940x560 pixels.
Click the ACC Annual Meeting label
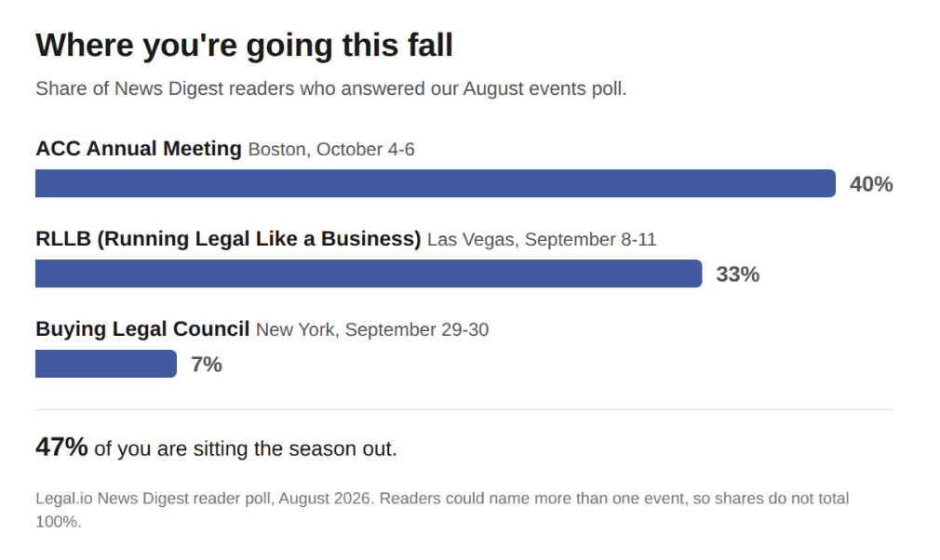click(x=139, y=148)
